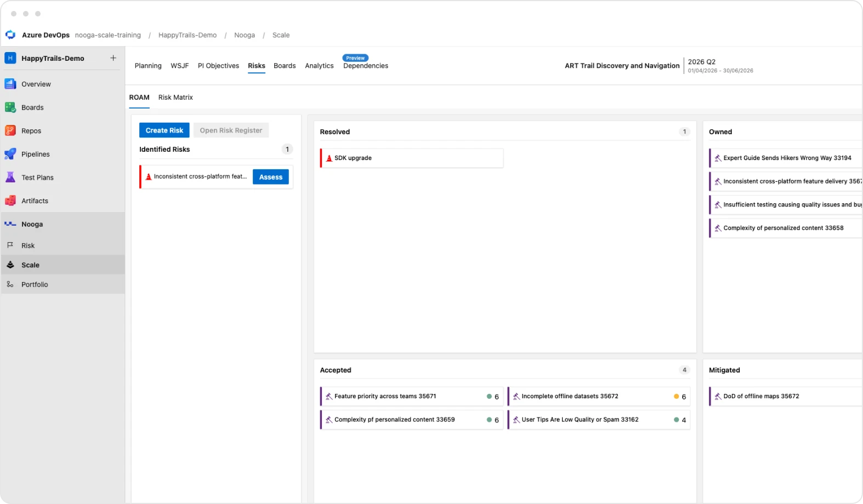Open the Overview sidebar icon
863x504 pixels.
10,84
